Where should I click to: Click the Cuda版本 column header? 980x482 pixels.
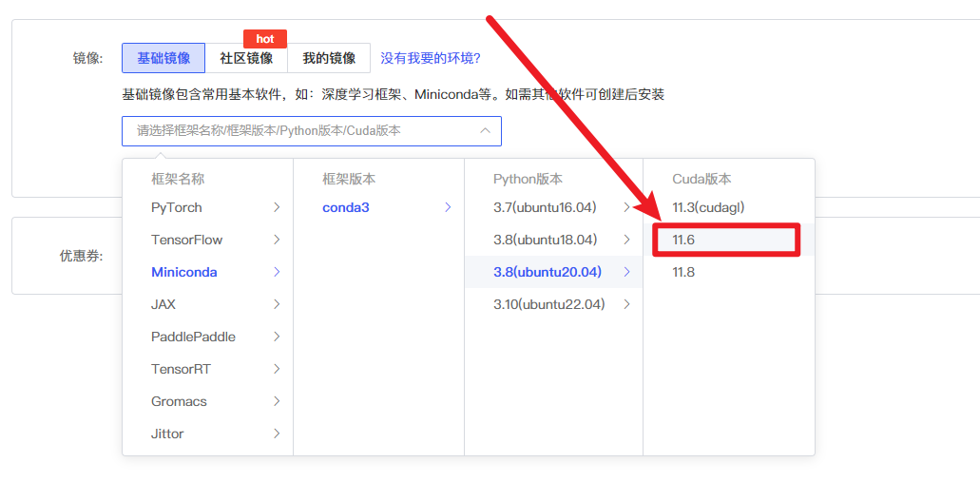click(x=701, y=179)
